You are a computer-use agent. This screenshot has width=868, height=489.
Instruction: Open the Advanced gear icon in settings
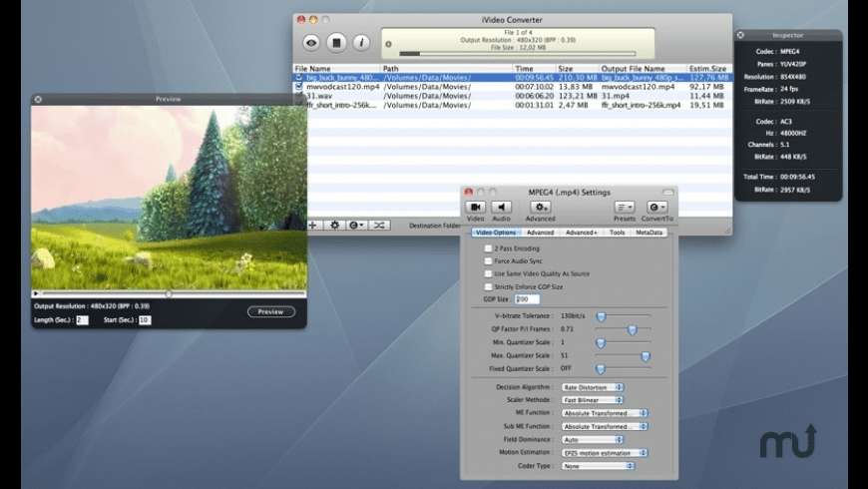click(x=540, y=208)
